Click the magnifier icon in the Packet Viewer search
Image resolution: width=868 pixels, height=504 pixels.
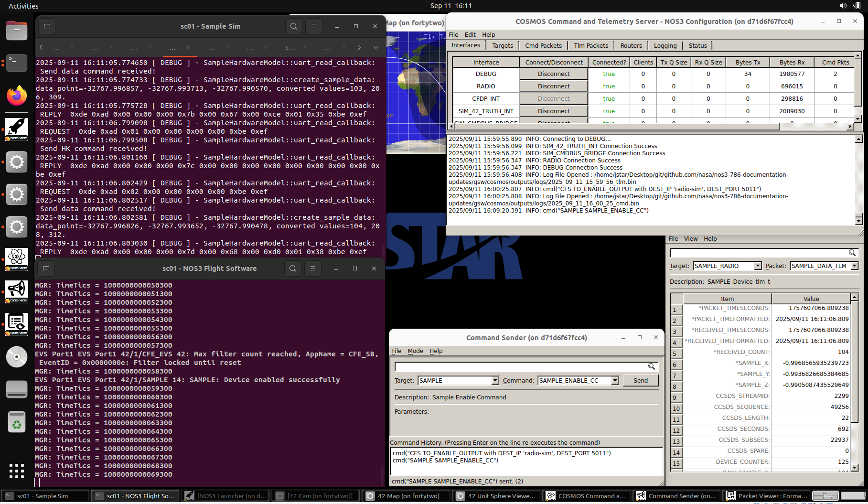852,253
